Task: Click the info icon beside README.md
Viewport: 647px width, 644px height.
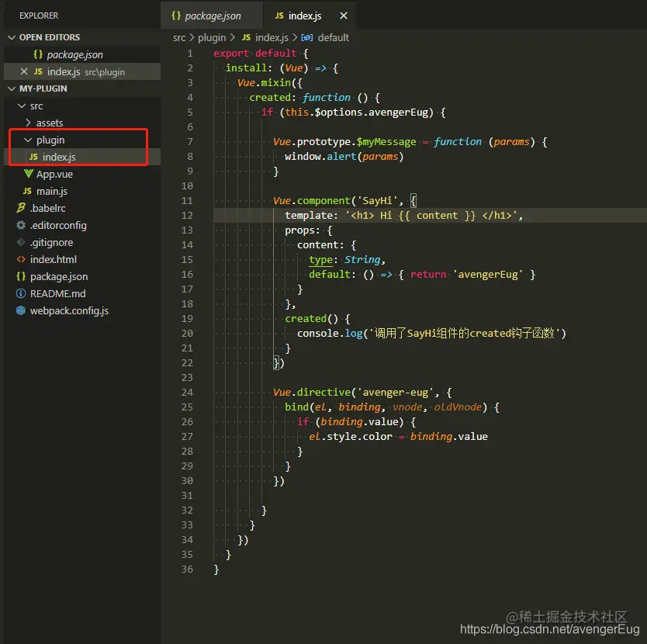Action: coord(21,293)
